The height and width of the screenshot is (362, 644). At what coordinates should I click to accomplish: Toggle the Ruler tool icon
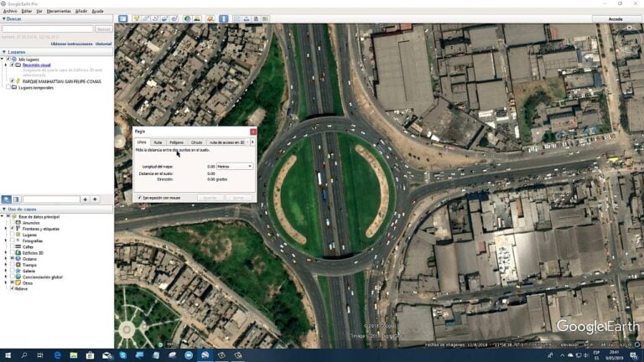tap(223, 19)
